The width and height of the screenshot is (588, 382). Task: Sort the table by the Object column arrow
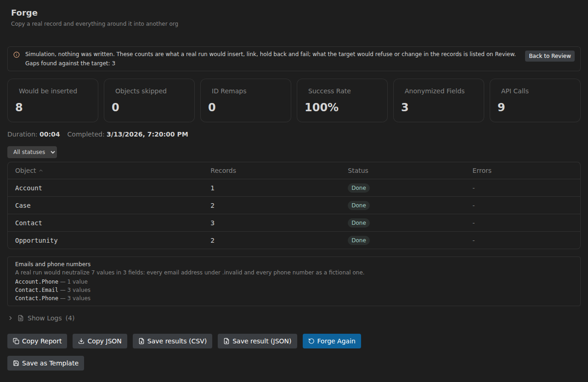(41, 171)
